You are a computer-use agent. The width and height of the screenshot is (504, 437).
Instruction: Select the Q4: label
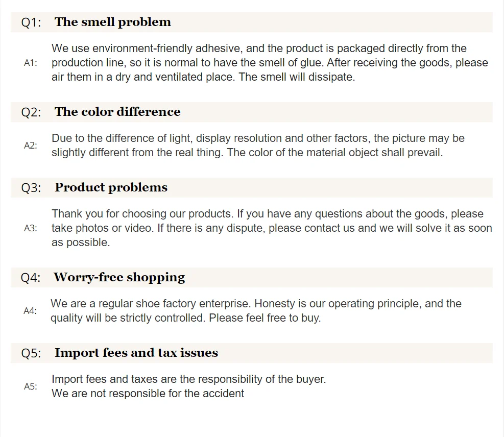(31, 278)
